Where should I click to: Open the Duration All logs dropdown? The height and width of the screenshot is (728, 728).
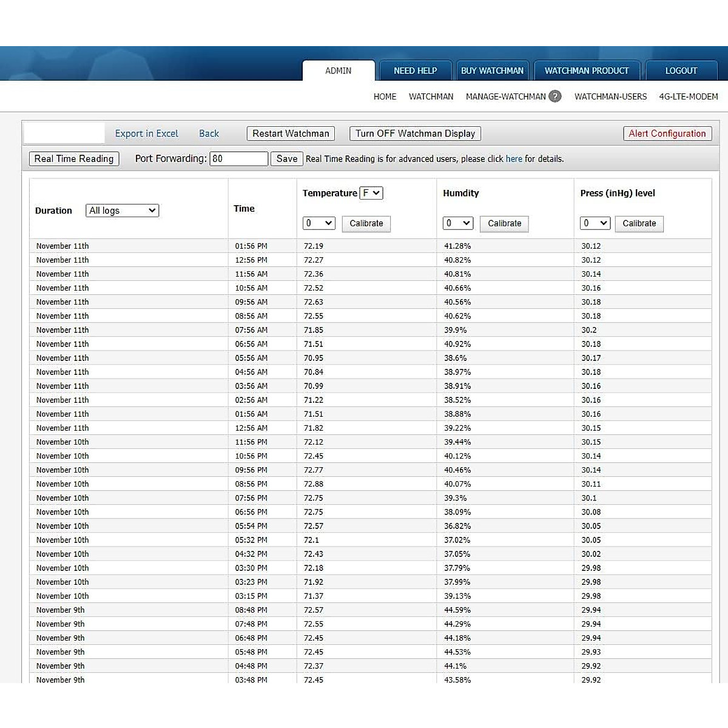122,211
